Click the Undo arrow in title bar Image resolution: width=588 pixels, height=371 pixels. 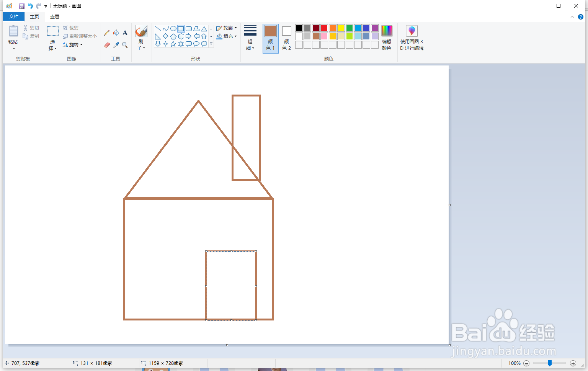pyautogui.click(x=30, y=6)
